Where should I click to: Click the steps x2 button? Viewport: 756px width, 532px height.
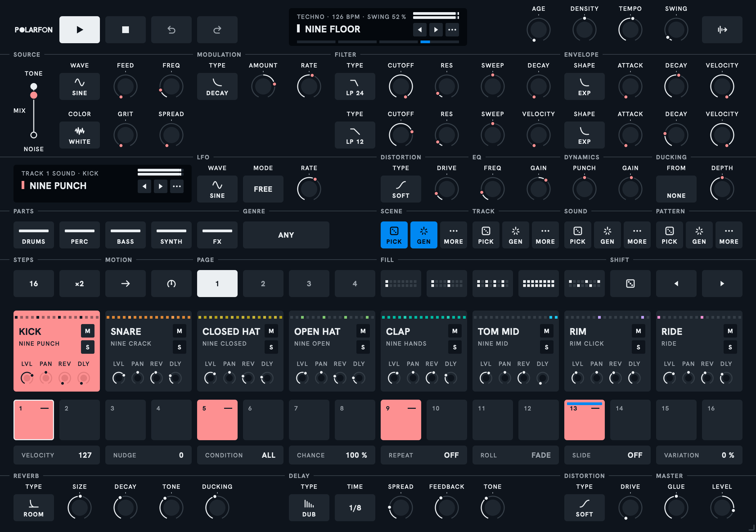pos(80,284)
